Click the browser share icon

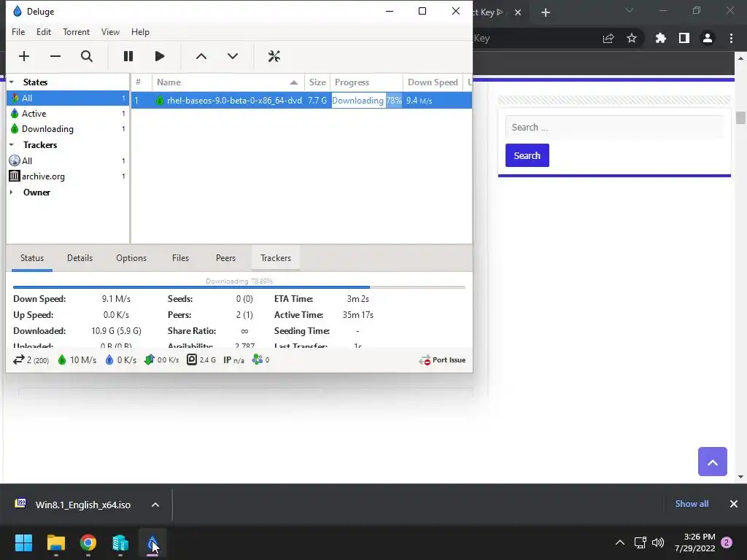608,38
